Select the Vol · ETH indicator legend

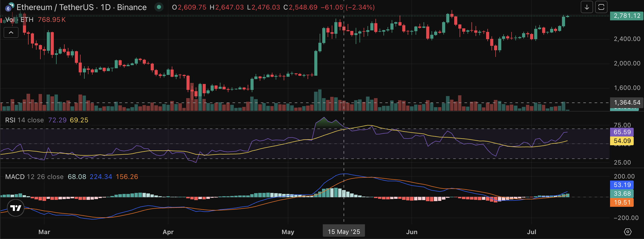click(20, 20)
